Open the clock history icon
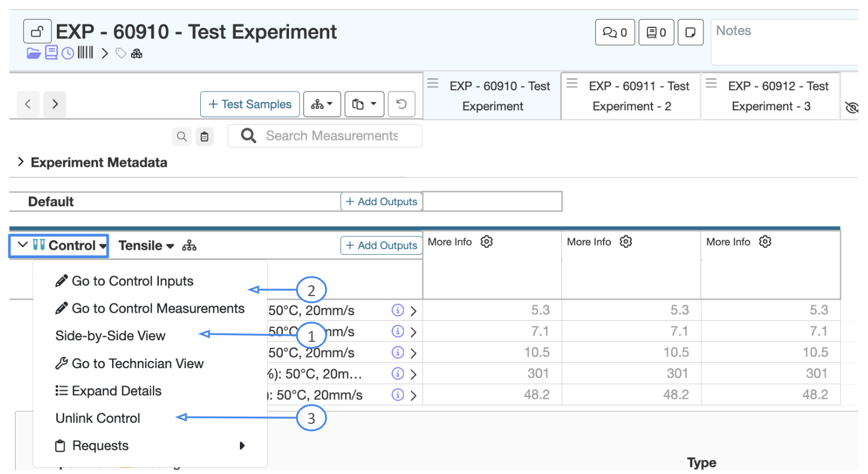868x474 pixels. click(x=68, y=54)
